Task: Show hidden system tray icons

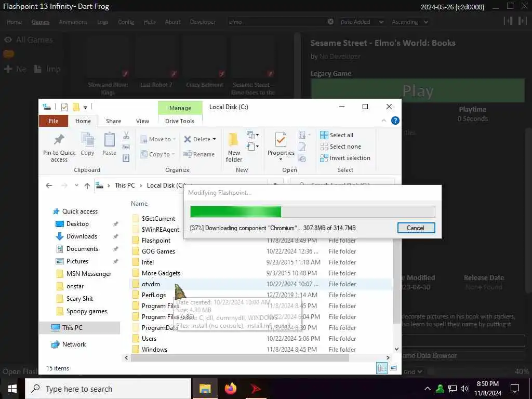Action: pos(428,389)
